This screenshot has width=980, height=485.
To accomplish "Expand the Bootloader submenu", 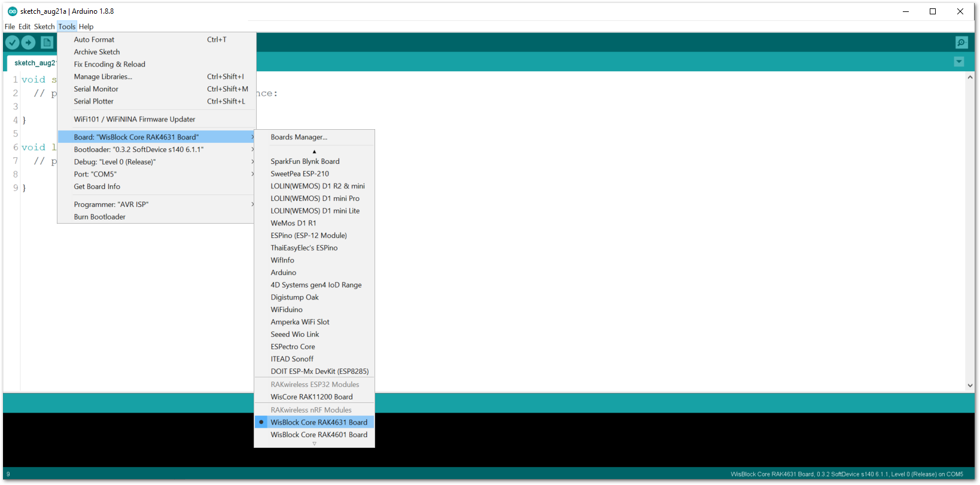I will (156, 150).
